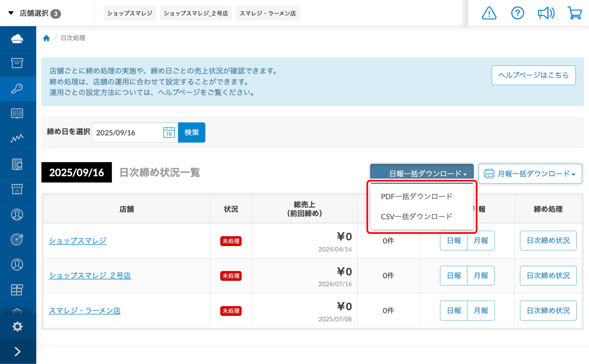Click the cloud icon in sidebar
Screen dimensions: 589x364
pyautogui.click(x=17, y=39)
